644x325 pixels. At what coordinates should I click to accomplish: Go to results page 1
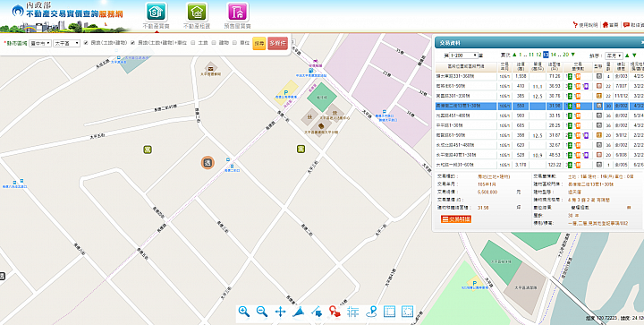pos(520,55)
